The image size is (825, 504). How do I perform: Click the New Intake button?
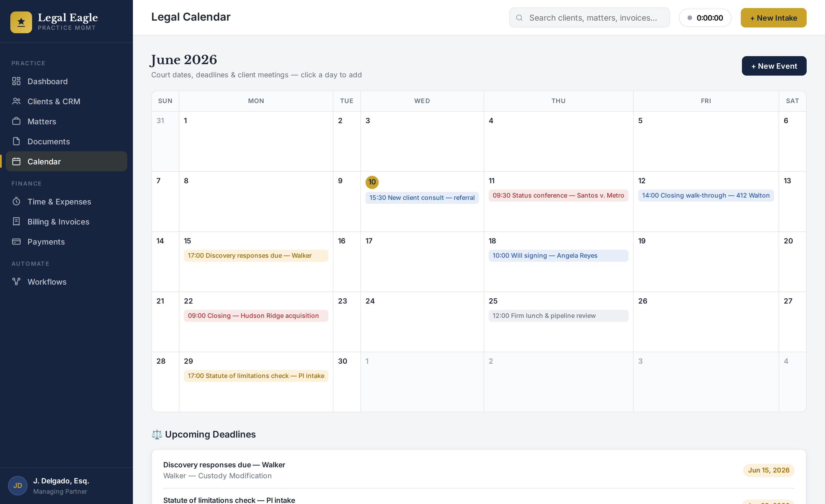pyautogui.click(x=773, y=18)
